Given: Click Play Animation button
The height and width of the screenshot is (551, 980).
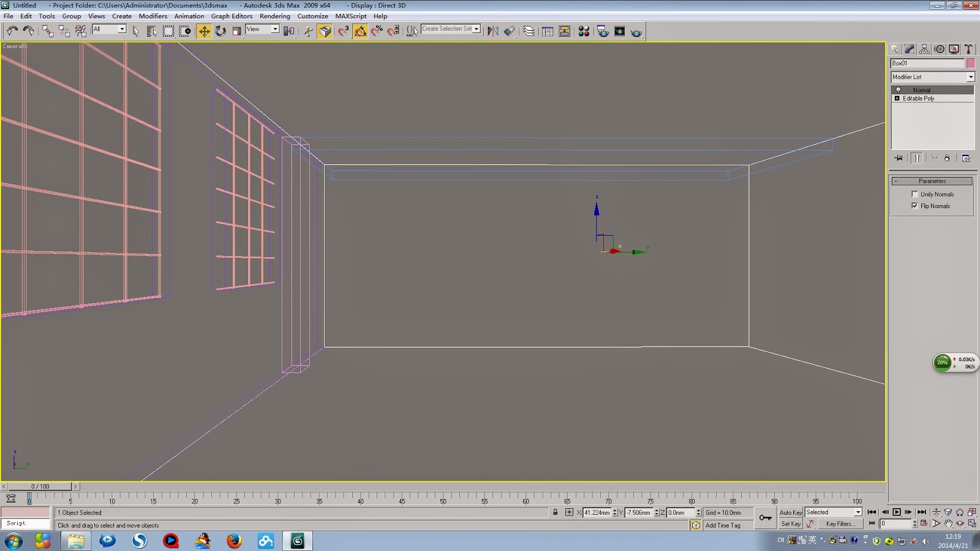Looking at the screenshot, I should click(x=897, y=512).
